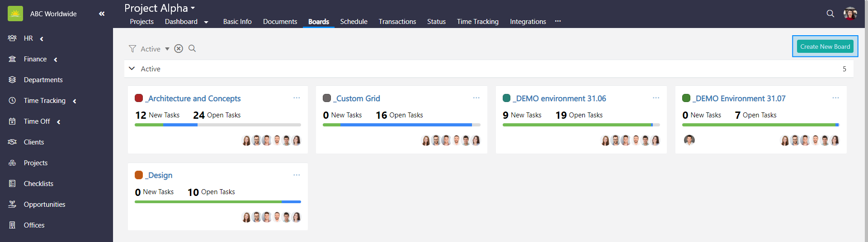The width and height of the screenshot is (868, 242).
Task: Open the _Architecture and Concepts board
Action: click(x=194, y=98)
